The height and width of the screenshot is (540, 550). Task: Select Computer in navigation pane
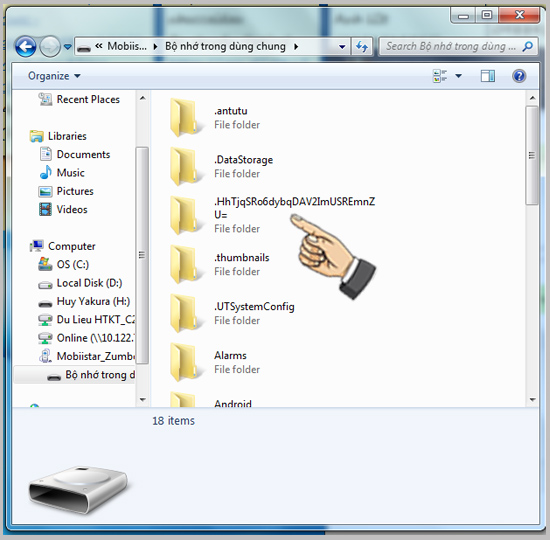point(72,246)
